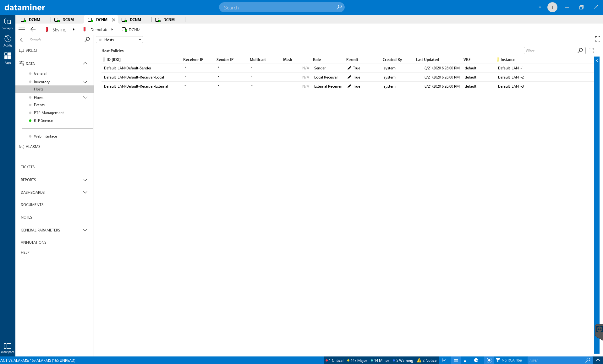Viewport: 603px width, 364px height.
Task: Select the alarm bar chart view icon
Action: click(x=466, y=360)
